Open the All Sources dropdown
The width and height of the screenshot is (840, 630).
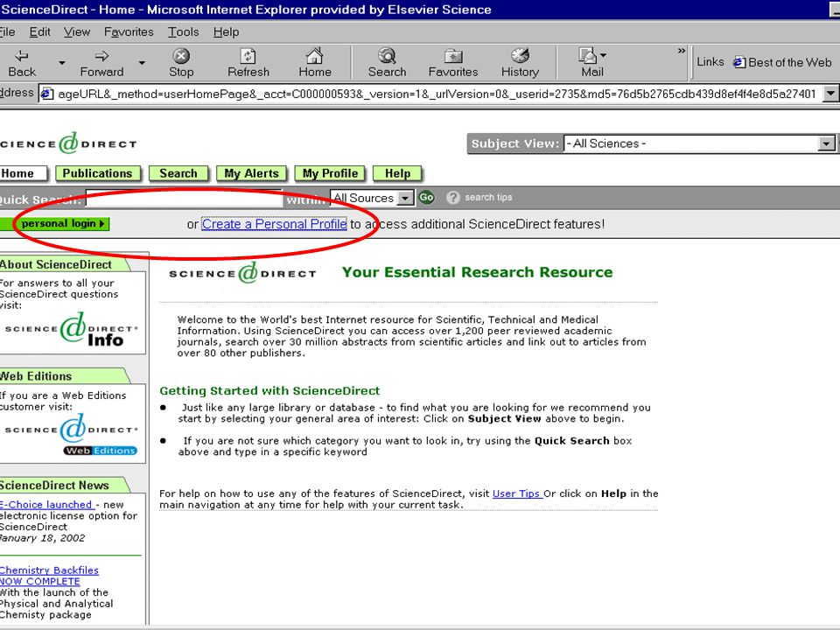point(371,199)
